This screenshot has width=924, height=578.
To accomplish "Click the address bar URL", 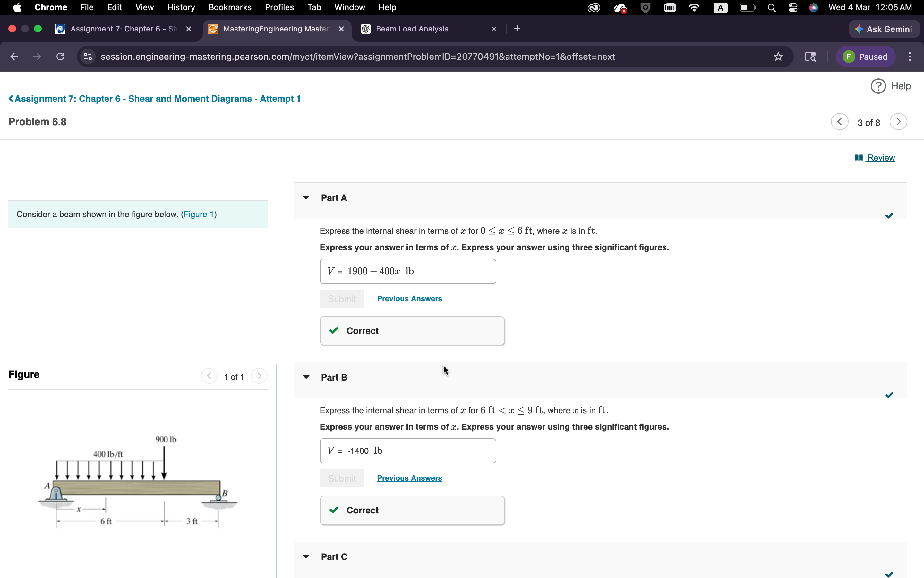I will pos(357,57).
